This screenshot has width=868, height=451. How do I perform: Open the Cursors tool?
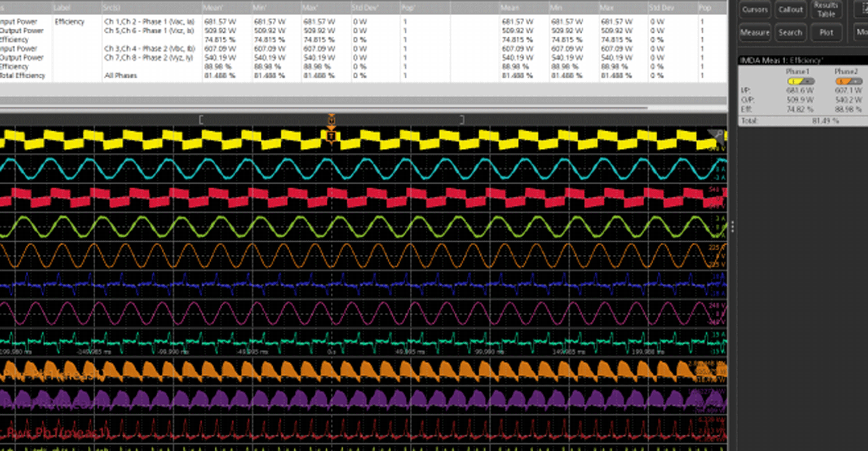[755, 10]
